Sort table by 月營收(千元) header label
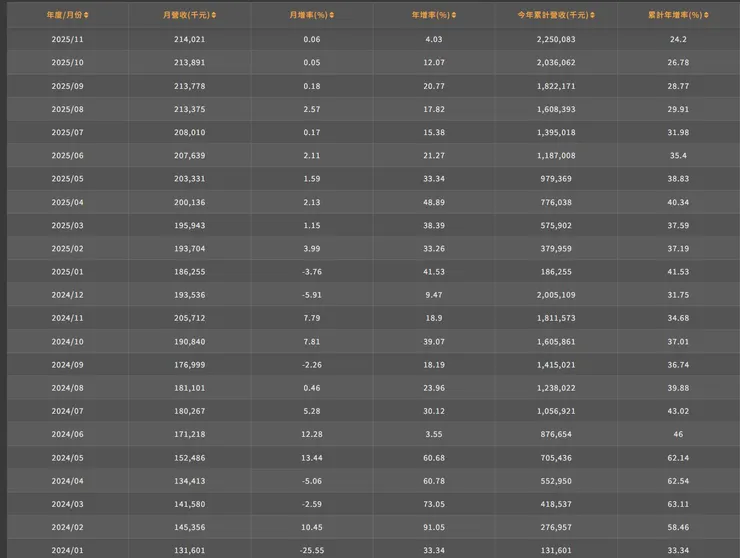 click(x=186, y=15)
